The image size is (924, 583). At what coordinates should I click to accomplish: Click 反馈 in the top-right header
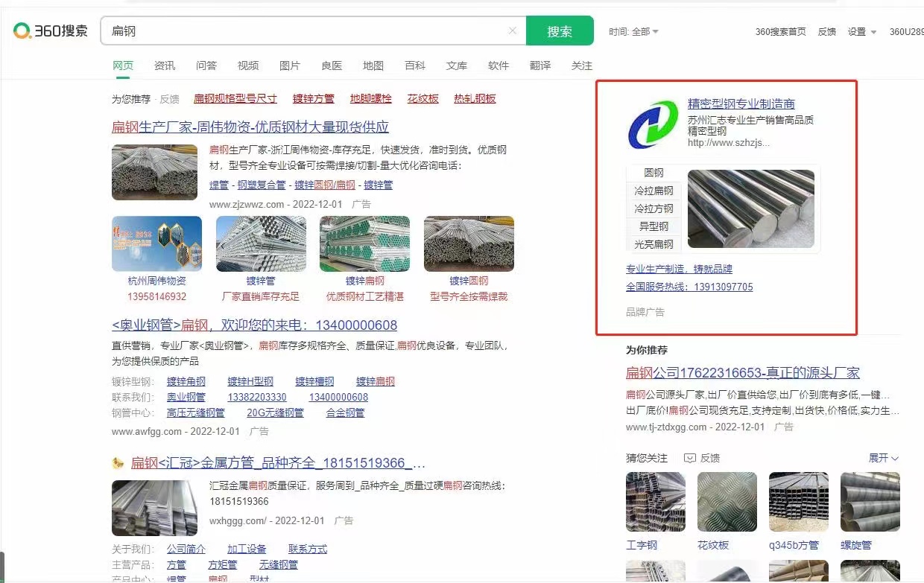[827, 31]
